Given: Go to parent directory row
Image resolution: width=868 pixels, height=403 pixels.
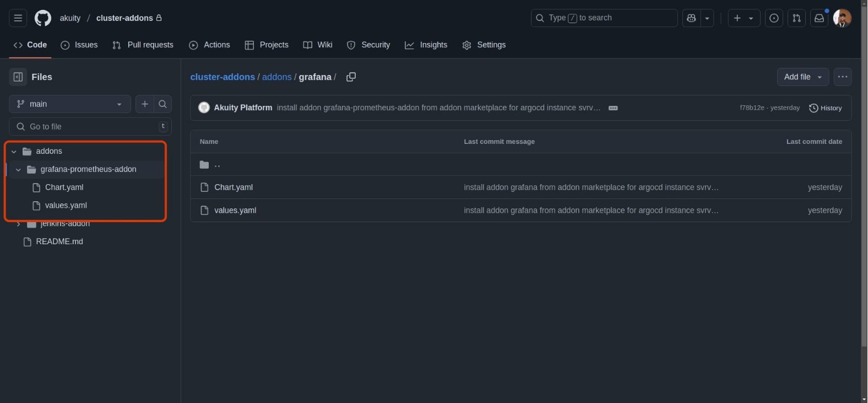Looking at the screenshot, I should [521, 164].
